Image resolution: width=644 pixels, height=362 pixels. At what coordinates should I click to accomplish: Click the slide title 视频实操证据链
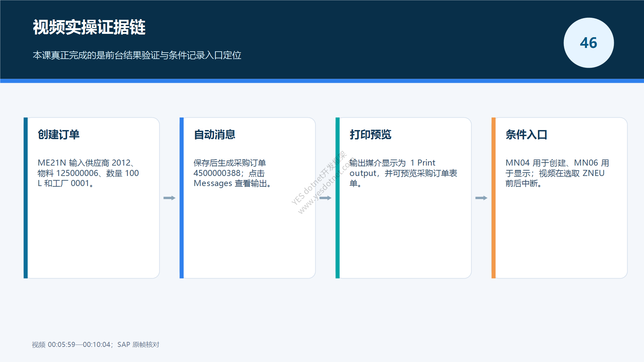coord(89,27)
